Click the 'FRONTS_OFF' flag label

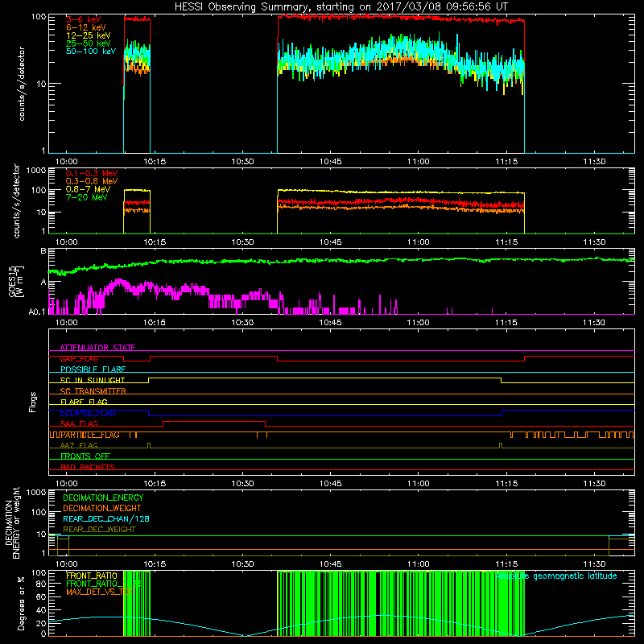tap(85, 456)
